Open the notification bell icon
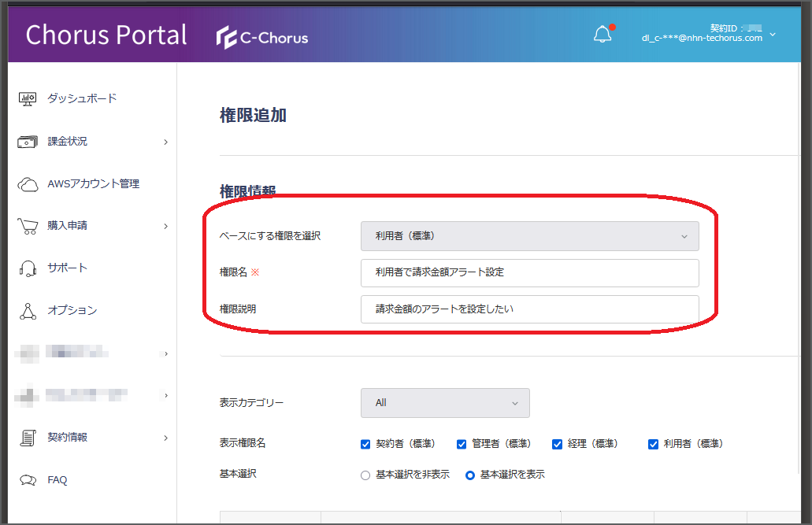This screenshot has height=525, width=812. (603, 35)
